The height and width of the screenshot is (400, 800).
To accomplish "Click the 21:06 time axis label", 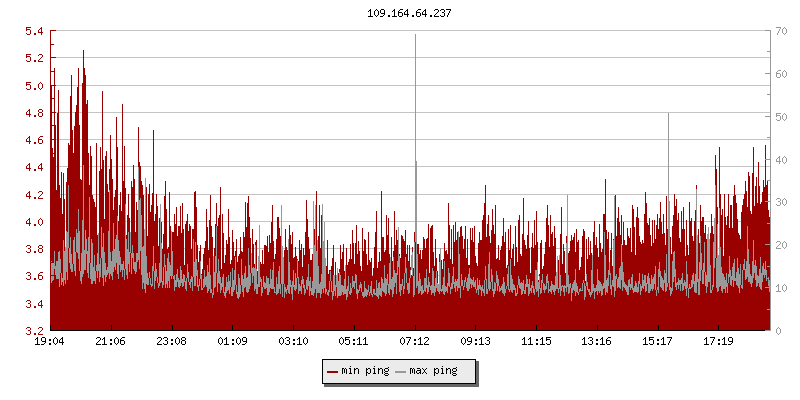I will 111,341.
